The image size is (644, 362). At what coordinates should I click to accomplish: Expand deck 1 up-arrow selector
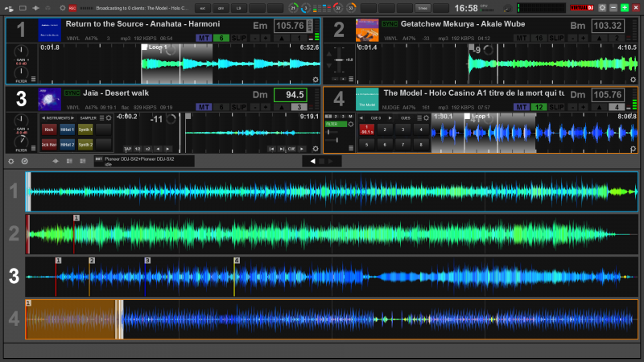(x=282, y=38)
